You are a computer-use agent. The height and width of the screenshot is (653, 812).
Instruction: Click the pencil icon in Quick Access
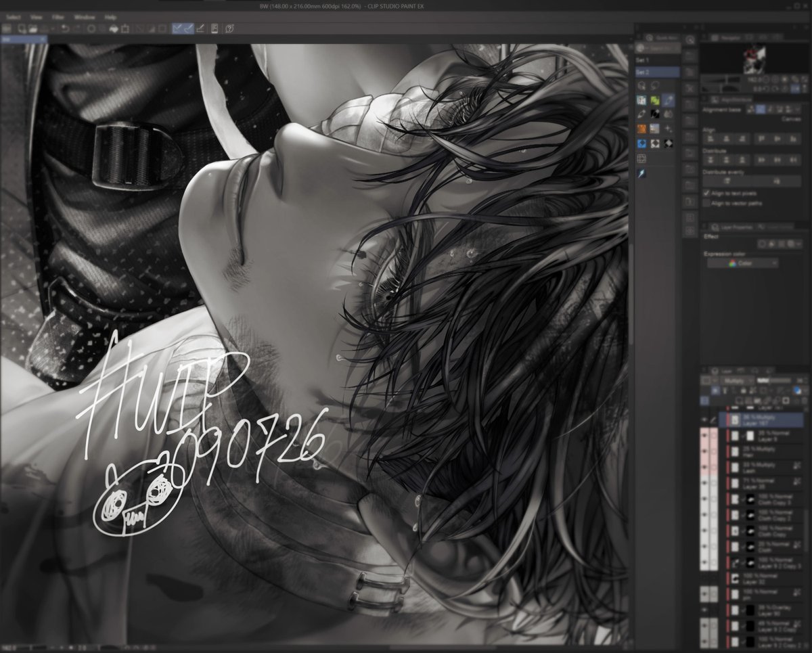[641, 113]
